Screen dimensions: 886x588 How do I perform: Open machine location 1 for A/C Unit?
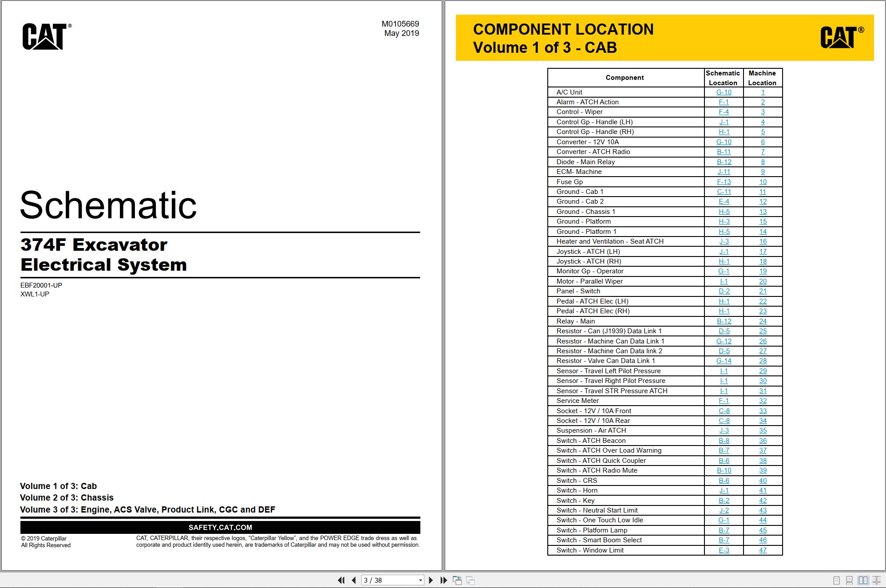pos(763,92)
